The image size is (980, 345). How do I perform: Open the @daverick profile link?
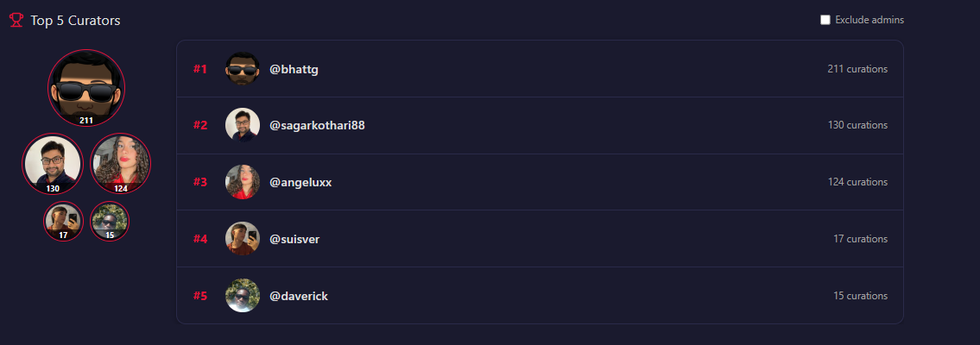299,296
